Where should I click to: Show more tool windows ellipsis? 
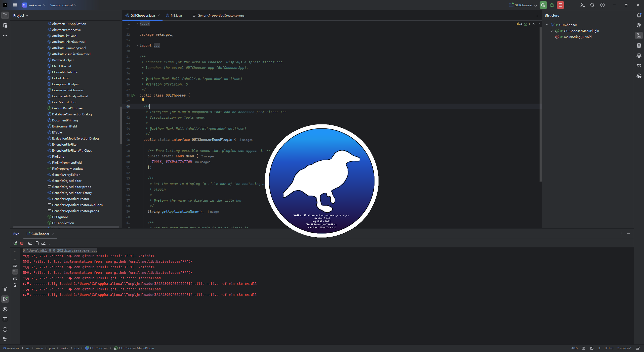(x=5, y=35)
